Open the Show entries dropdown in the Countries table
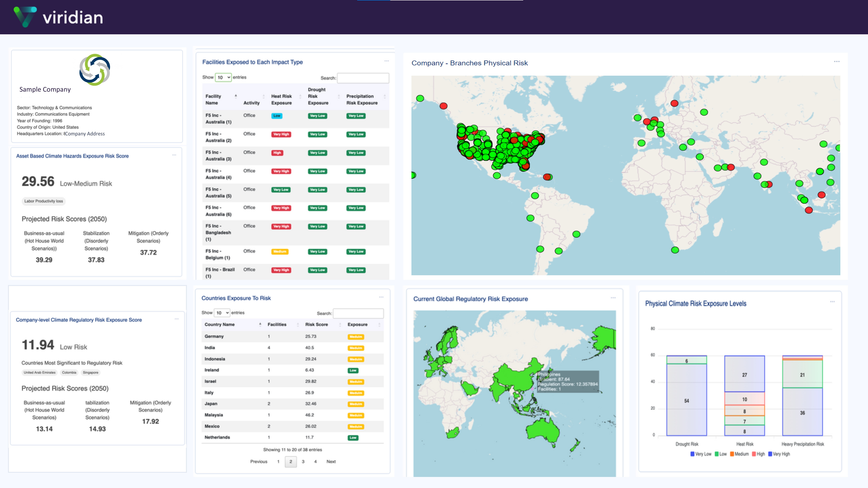 (x=222, y=313)
